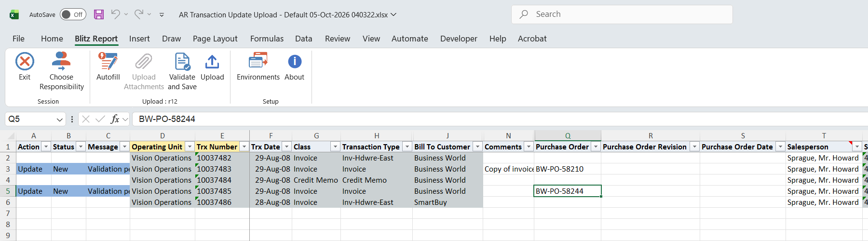
Task: Select Credit Memo in Class column
Action: pos(316,180)
